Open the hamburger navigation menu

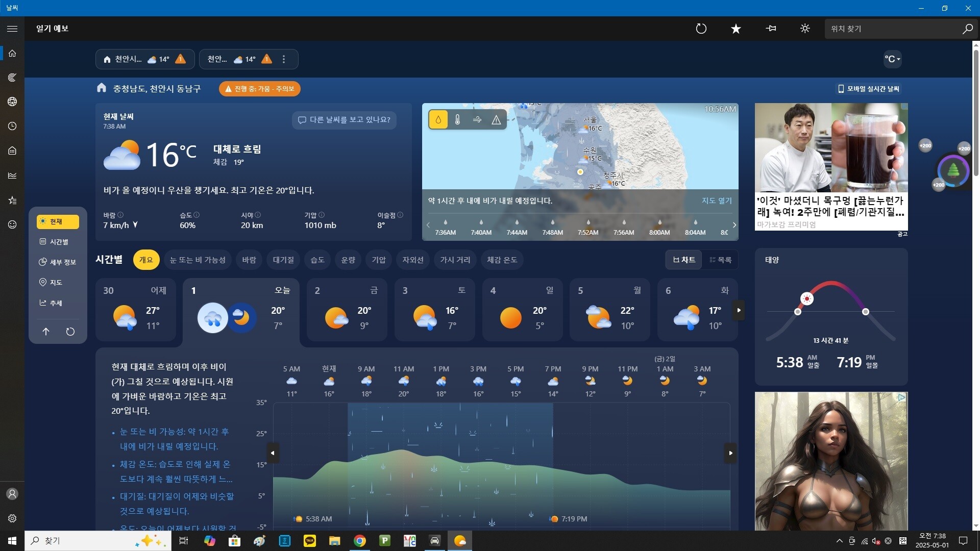(x=12, y=29)
